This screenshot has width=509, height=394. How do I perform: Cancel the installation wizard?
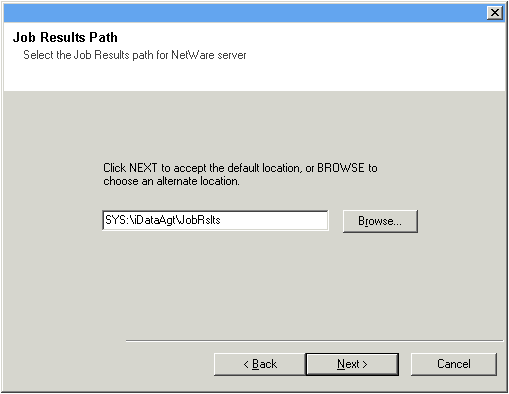point(454,364)
